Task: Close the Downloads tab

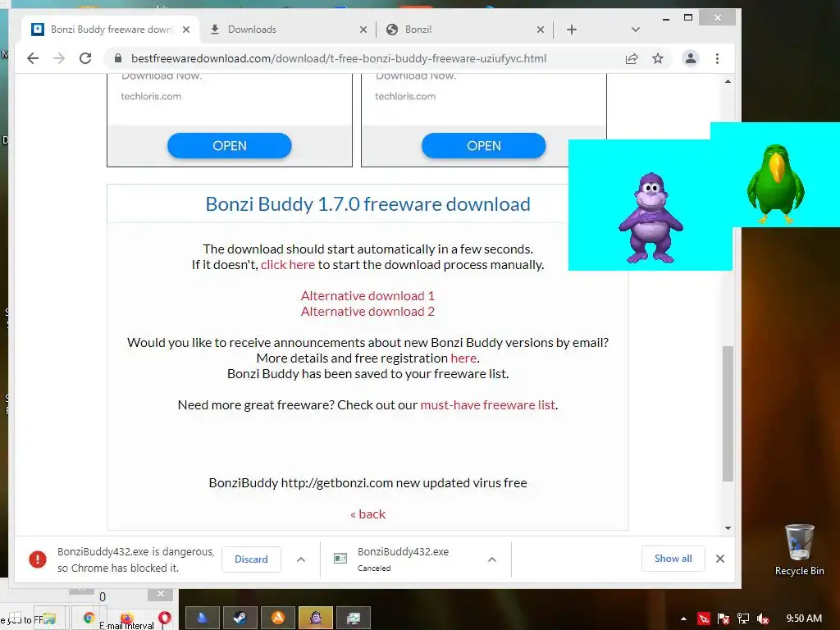Action: click(363, 30)
